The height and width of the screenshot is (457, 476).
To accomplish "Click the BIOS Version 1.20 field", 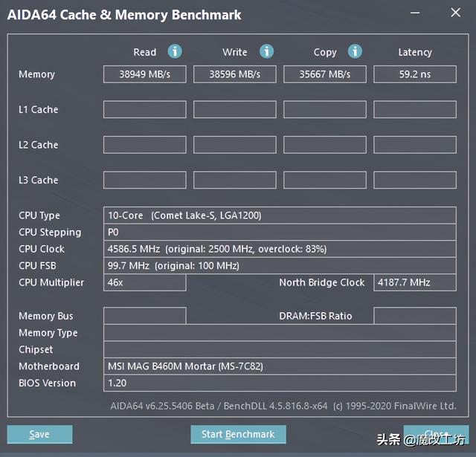I will [280, 383].
